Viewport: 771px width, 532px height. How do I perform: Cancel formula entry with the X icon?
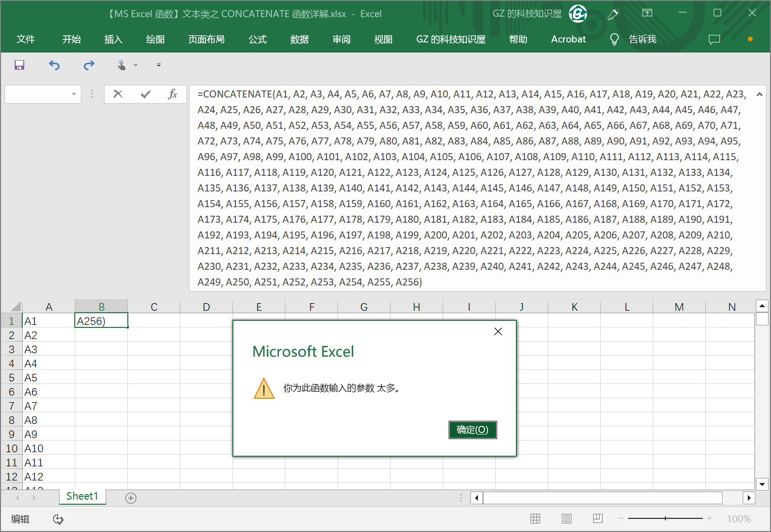point(118,94)
